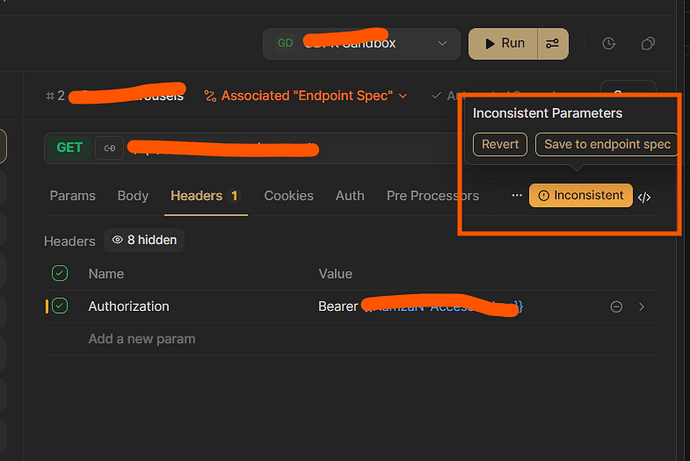Screen dimensions: 690x461
Task: Open the code snippet icon
Action: [644, 197]
